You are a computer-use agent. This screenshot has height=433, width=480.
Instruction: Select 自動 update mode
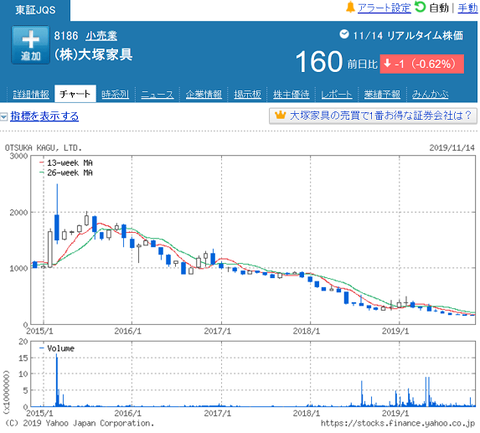pyautogui.click(x=439, y=8)
